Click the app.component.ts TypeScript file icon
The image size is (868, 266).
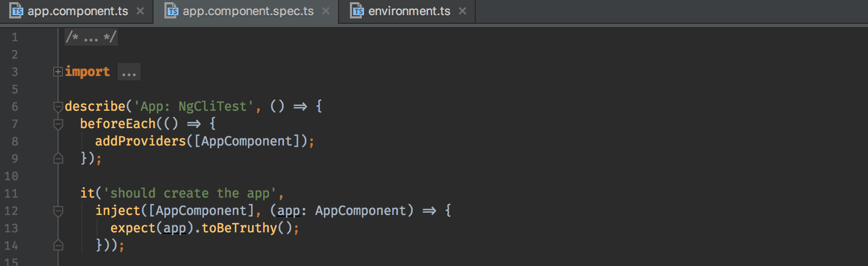[x=17, y=11]
